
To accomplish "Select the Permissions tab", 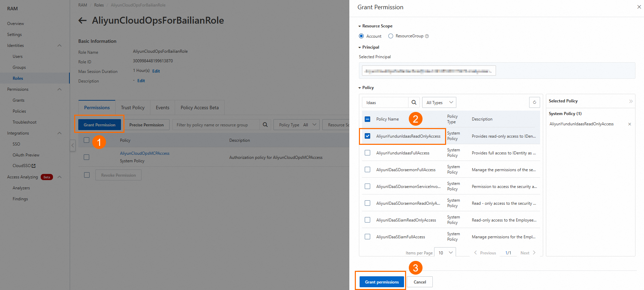I will point(97,108).
